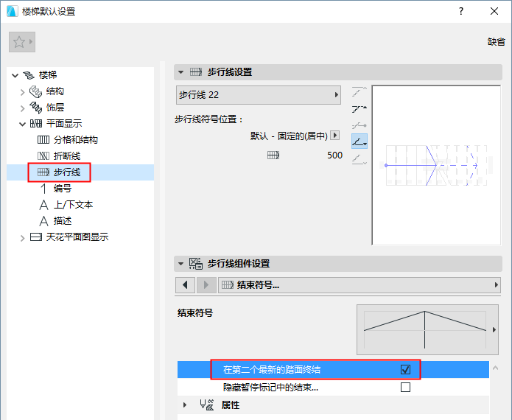Screen dimensions: 512x420
Task: Check 隐藏暂停标记中的结束... checkbox
Action: [405, 388]
